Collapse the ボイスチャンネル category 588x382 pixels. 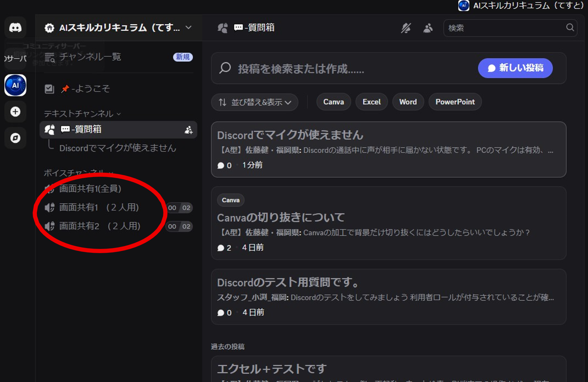point(79,172)
